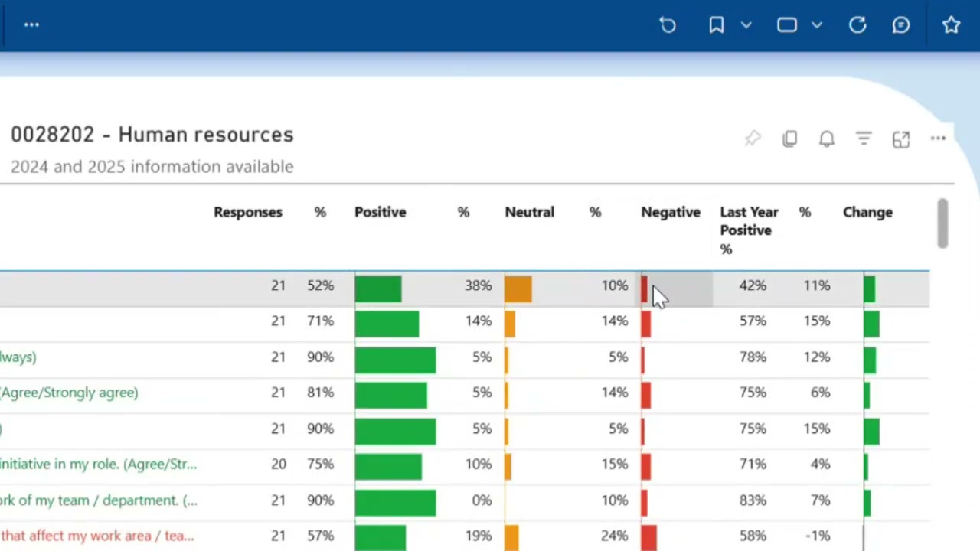
Task: Expand the view dropdown chevron
Action: tap(817, 25)
